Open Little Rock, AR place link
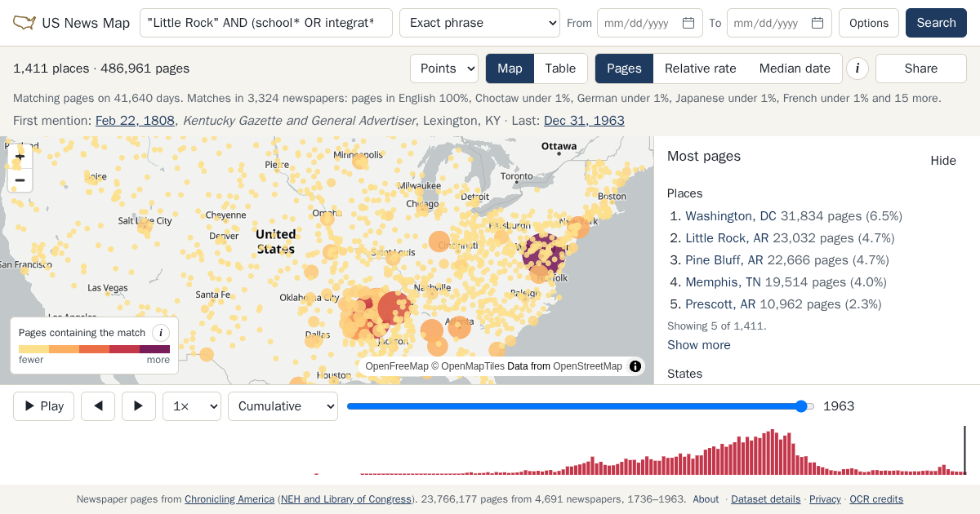Image resolution: width=980 pixels, height=514 pixels. tap(727, 238)
